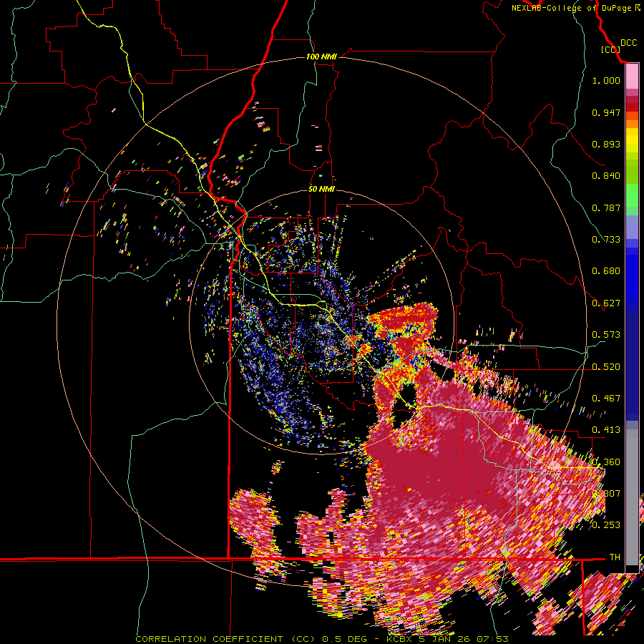Click the "0.5 DEG" tilt text

pyautogui.click(x=344, y=639)
